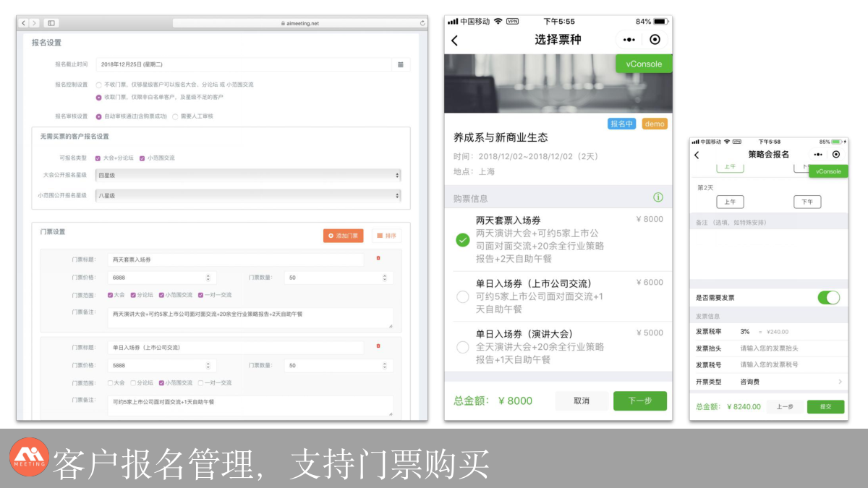Viewport: 868px width, 488px height.
Task: Tap the green 提交 button
Action: (x=825, y=407)
